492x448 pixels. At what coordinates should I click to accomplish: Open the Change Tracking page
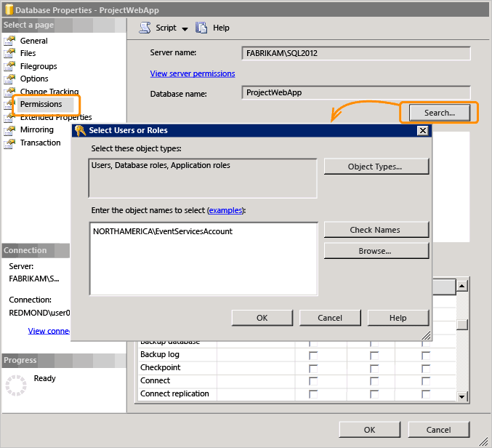tap(49, 92)
